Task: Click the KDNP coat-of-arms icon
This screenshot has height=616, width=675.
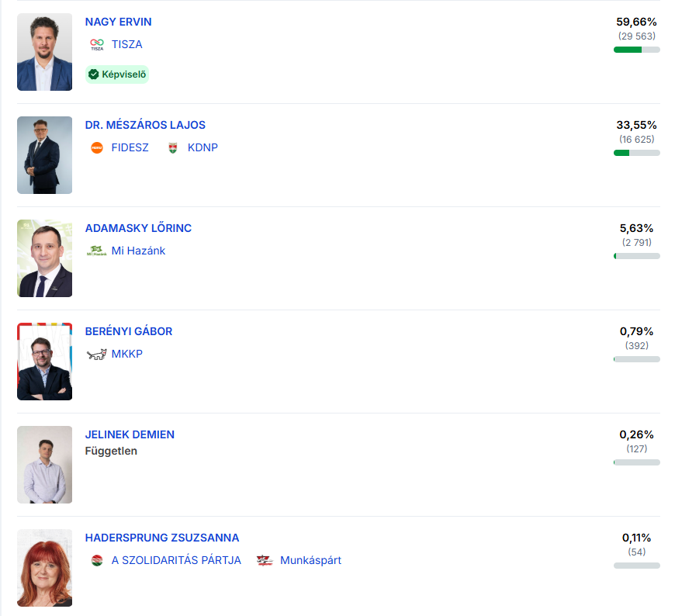Action: (173, 147)
